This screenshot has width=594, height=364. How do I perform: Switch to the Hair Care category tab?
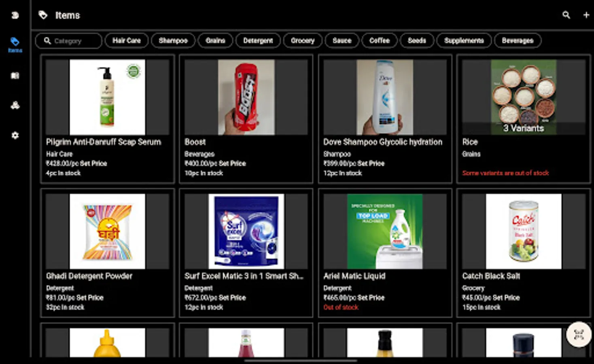click(126, 40)
